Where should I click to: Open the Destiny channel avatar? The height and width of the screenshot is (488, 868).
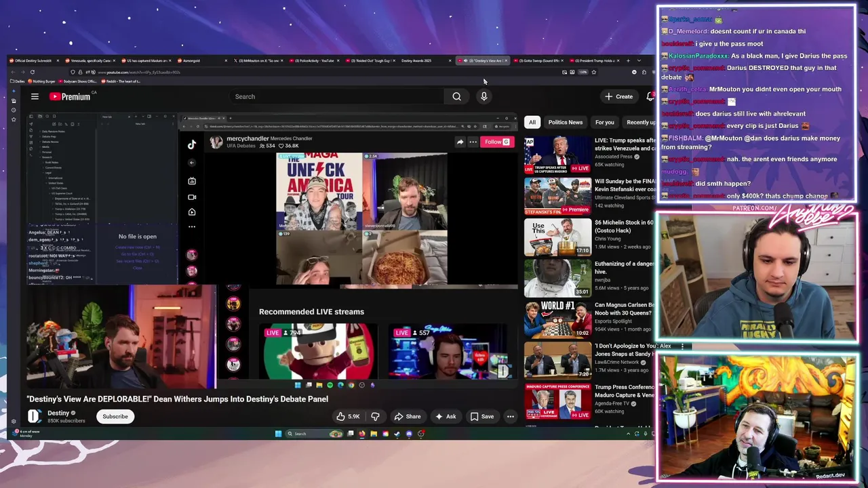coord(34,416)
